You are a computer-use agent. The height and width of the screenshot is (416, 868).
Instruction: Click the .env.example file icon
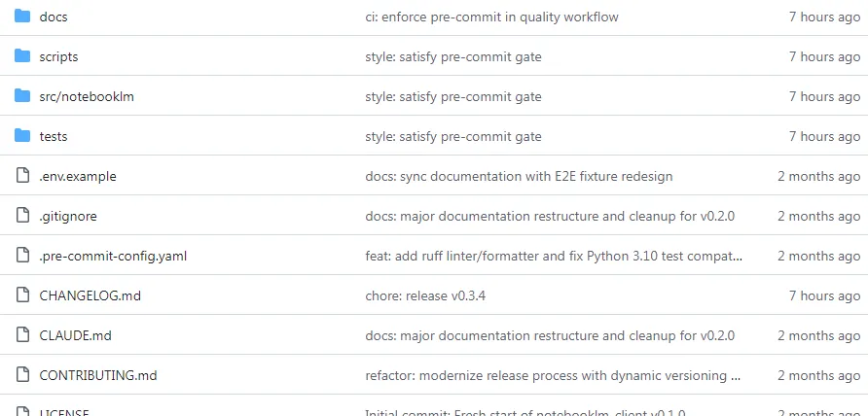[x=23, y=176]
